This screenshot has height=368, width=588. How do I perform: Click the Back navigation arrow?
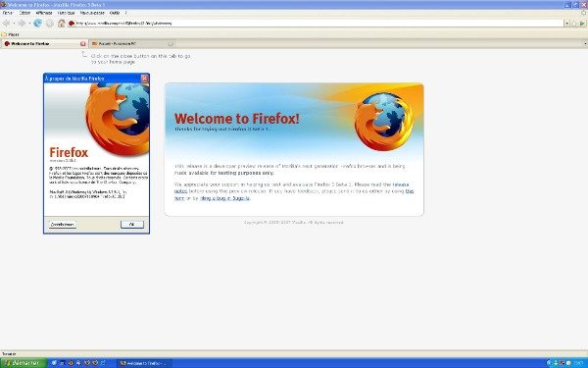tap(6, 24)
